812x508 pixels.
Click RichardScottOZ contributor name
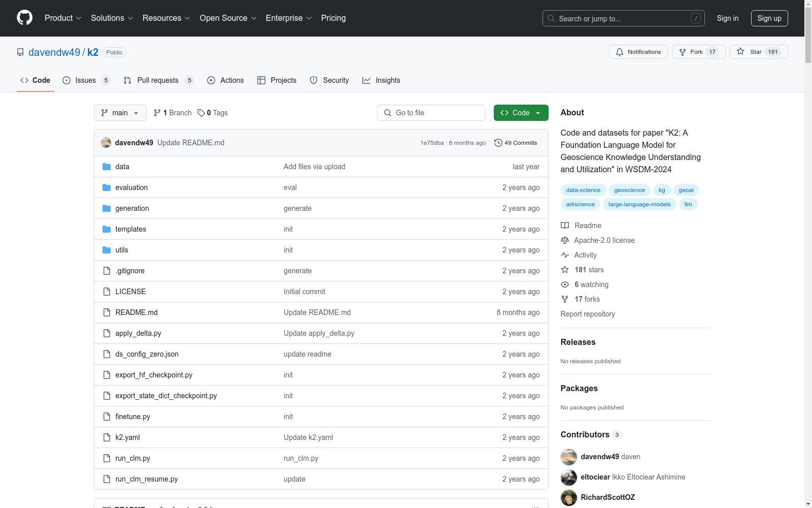pyautogui.click(x=607, y=497)
